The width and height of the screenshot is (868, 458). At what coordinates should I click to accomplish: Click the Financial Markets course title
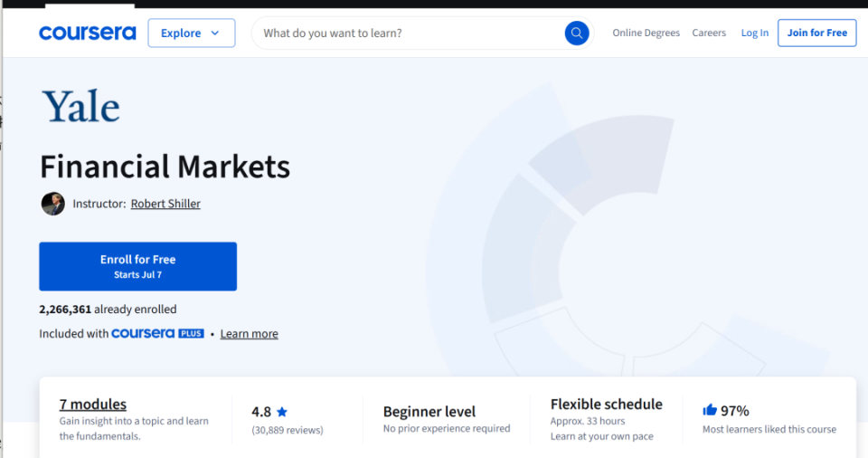coord(165,167)
